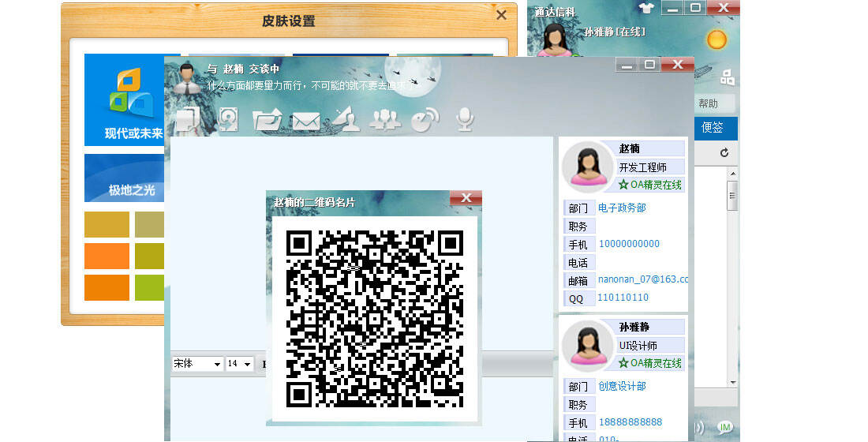Click the 帮助 menu item
The height and width of the screenshot is (442, 868).
click(x=709, y=103)
